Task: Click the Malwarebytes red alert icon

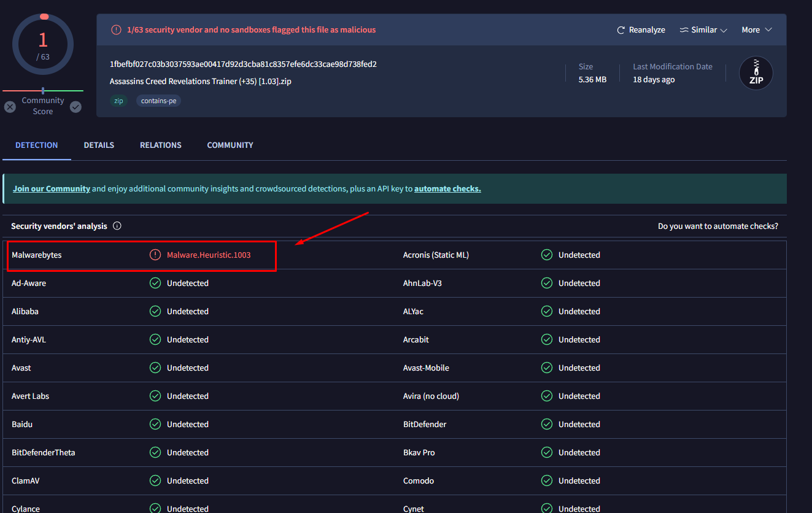Action: click(x=155, y=255)
